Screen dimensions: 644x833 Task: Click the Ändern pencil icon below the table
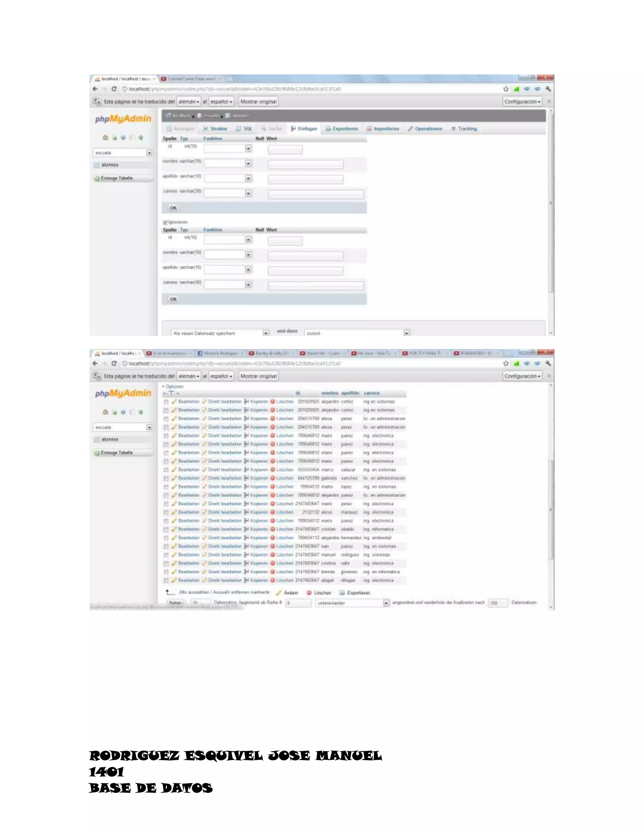point(279,593)
